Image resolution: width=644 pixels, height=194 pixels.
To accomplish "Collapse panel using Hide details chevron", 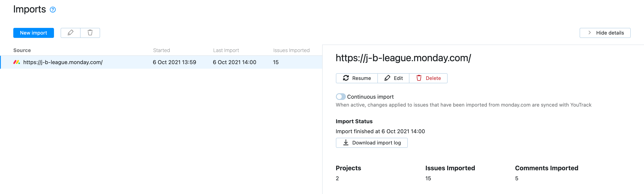I will coord(589,33).
